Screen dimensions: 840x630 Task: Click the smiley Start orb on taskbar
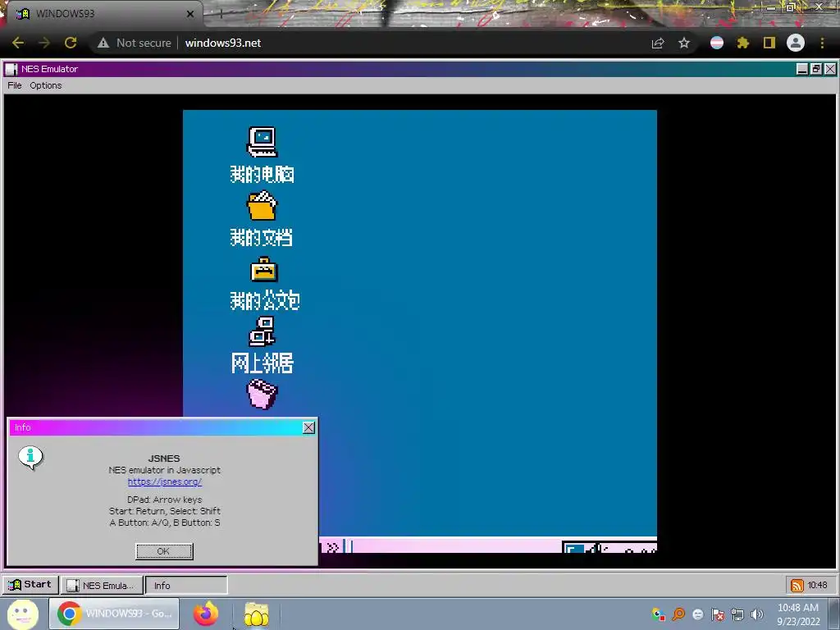point(22,614)
